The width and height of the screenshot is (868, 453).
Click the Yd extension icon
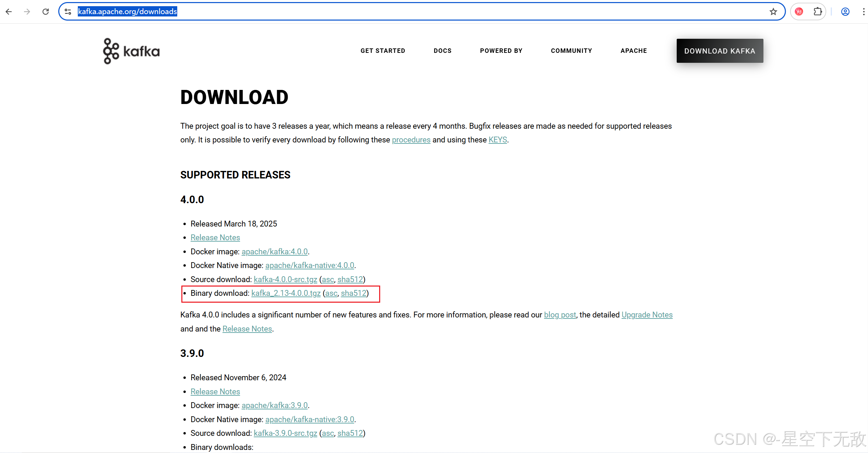pyautogui.click(x=799, y=11)
